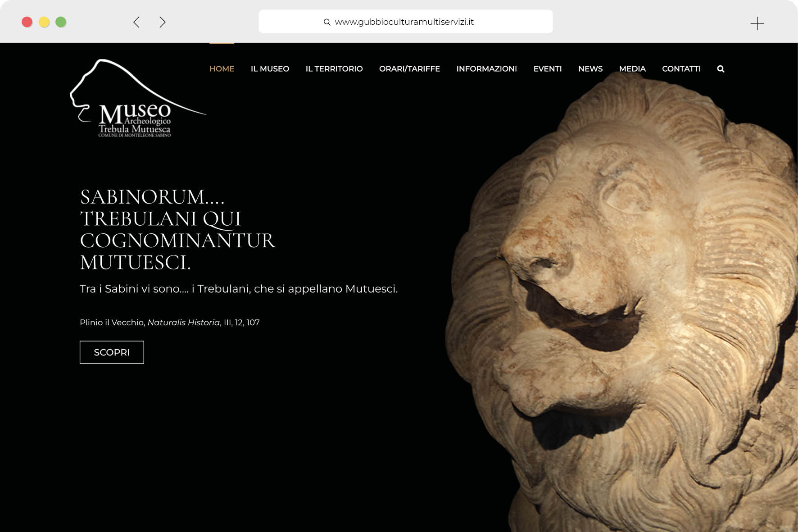This screenshot has width=798, height=532.
Task: Click the address bar URL field
Action: click(x=405, y=22)
